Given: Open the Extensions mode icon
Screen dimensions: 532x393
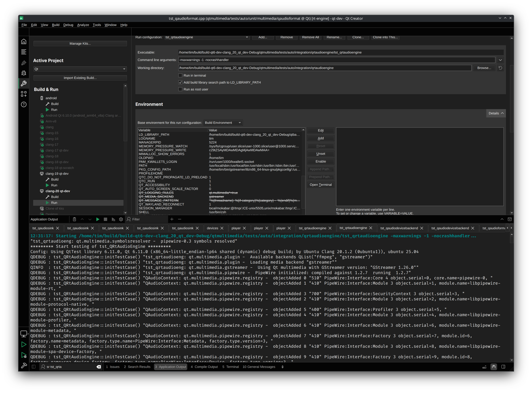Looking at the screenshot, I should (x=24, y=94).
